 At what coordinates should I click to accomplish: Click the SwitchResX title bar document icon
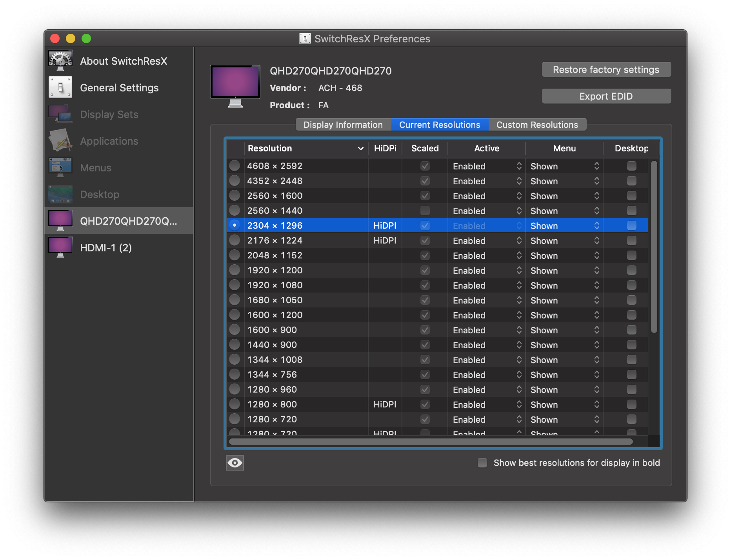305,38
